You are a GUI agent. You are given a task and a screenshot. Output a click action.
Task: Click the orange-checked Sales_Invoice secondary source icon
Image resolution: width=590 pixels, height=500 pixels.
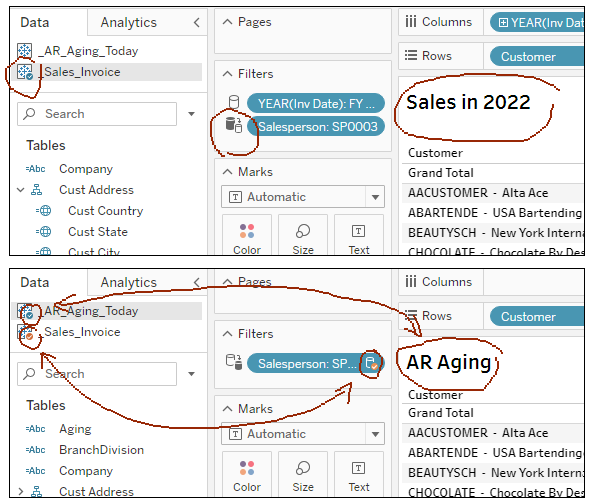pos(26,333)
